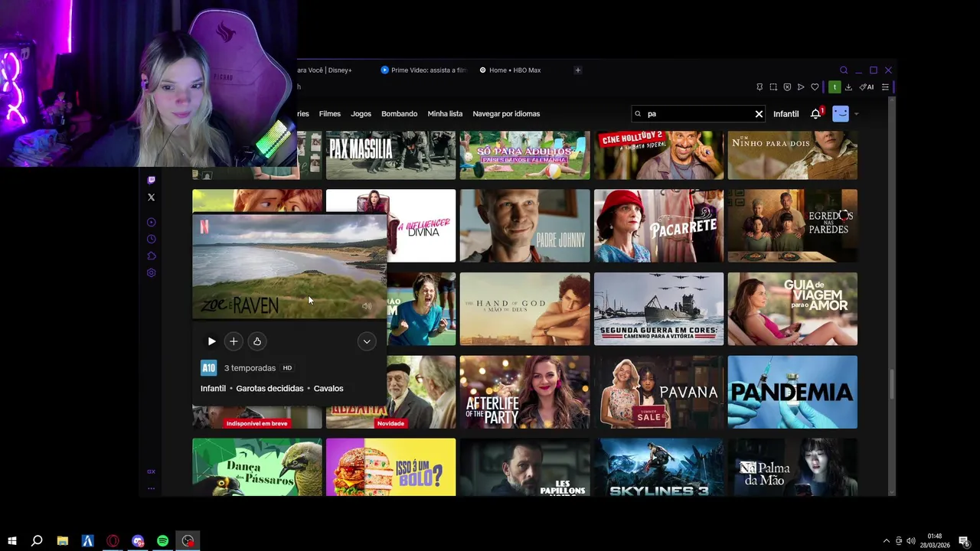
Task: Open Bombando in Netflix navigation
Action: [x=399, y=113]
